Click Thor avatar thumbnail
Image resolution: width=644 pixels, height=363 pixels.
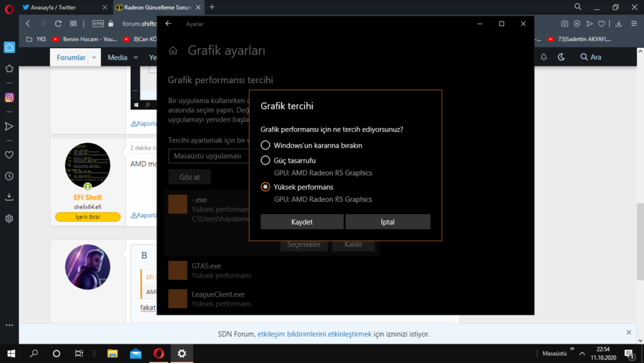click(x=87, y=267)
